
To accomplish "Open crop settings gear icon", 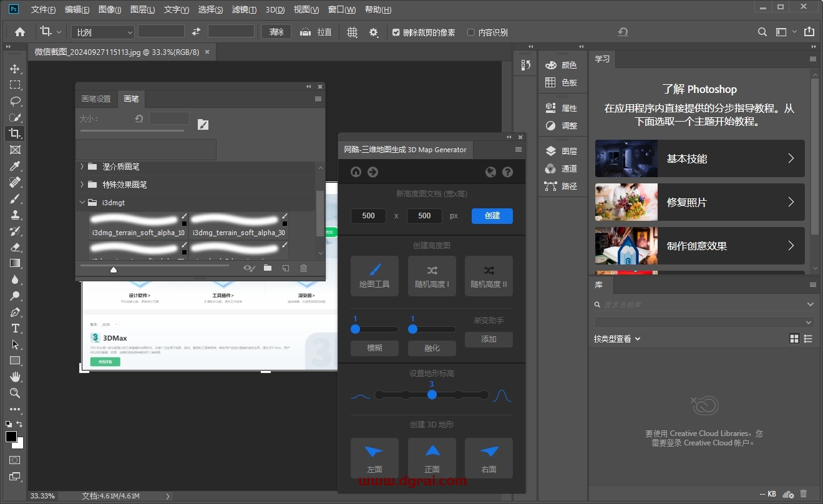I will click(x=374, y=32).
